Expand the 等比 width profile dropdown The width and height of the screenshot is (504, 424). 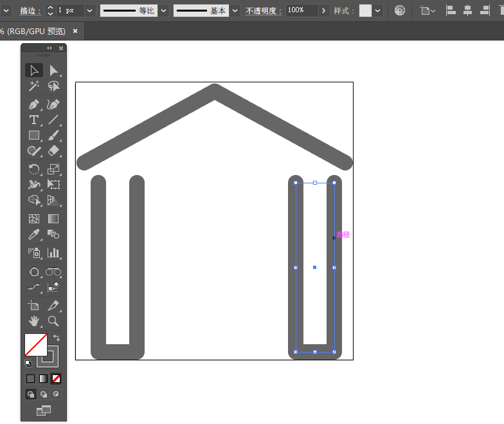click(164, 11)
